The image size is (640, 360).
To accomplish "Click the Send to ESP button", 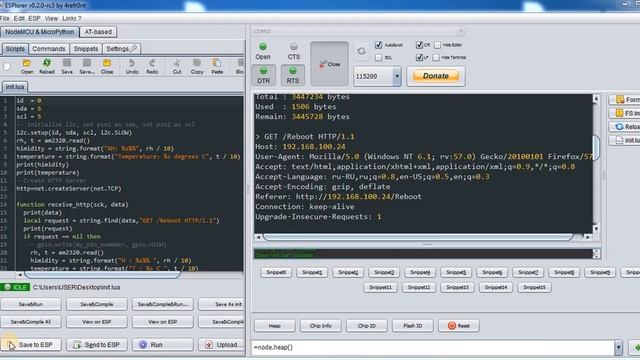I will [96, 344].
